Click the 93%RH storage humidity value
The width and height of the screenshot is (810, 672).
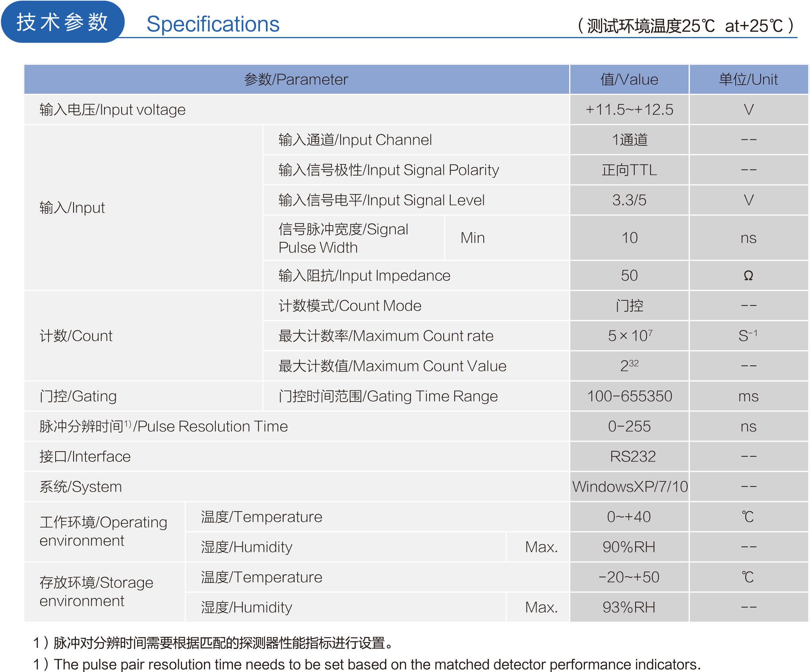click(629, 607)
